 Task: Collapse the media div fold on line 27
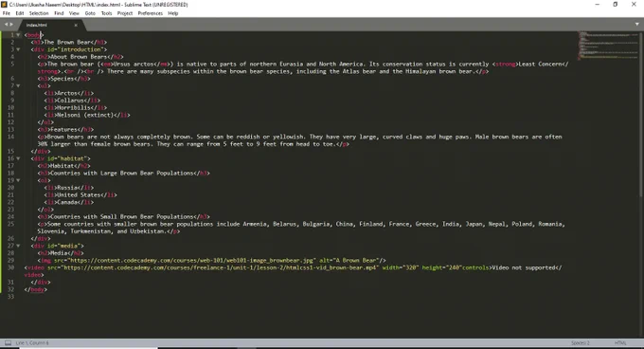tap(18, 246)
